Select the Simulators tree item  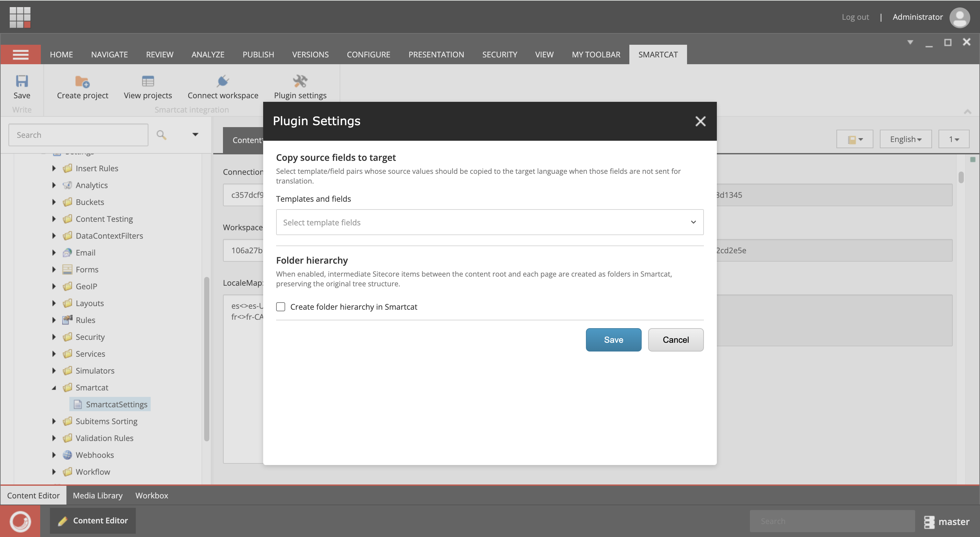point(95,371)
